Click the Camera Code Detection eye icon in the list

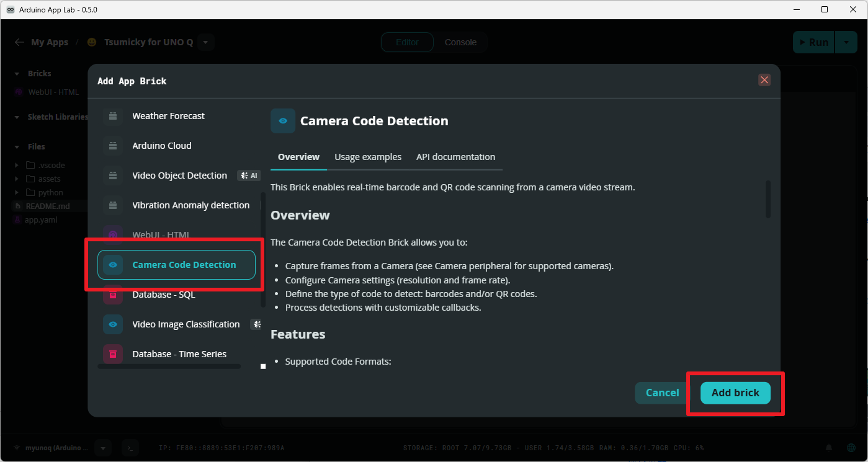click(113, 265)
